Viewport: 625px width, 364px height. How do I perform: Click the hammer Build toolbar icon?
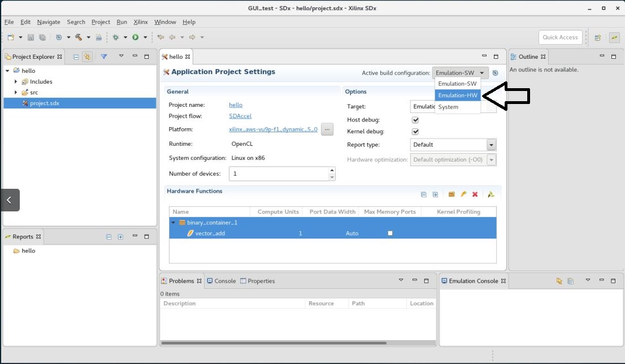[79, 37]
